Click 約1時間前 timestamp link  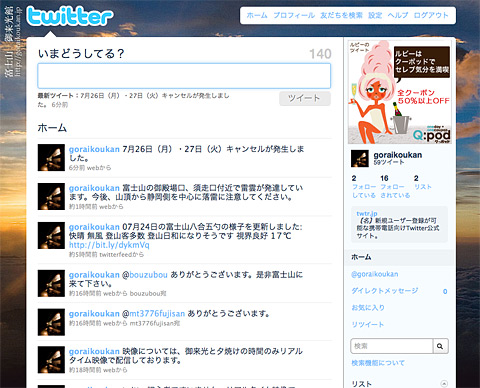click(83, 207)
